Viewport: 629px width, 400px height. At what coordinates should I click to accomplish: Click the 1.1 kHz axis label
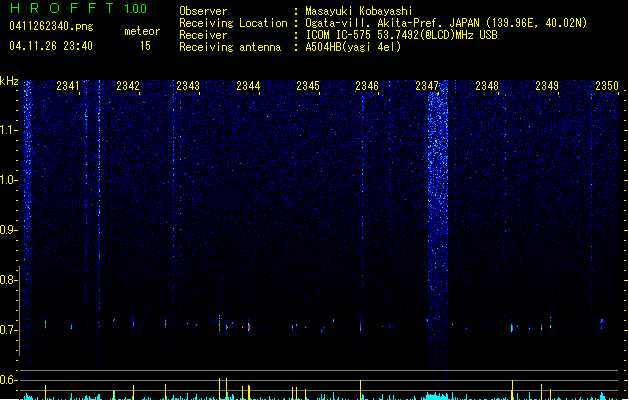(x=8, y=130)
